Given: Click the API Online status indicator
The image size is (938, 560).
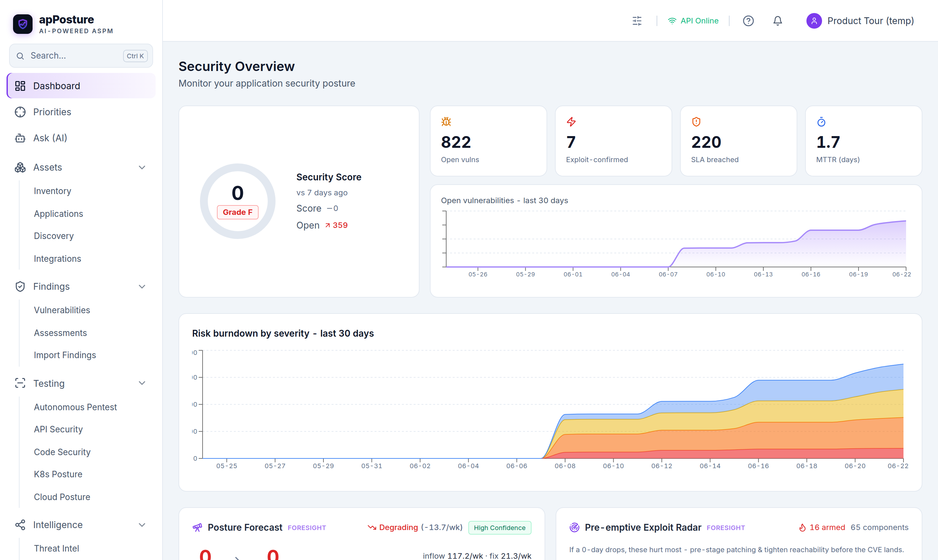Looking at the screenshot, I should pos(693,21).
